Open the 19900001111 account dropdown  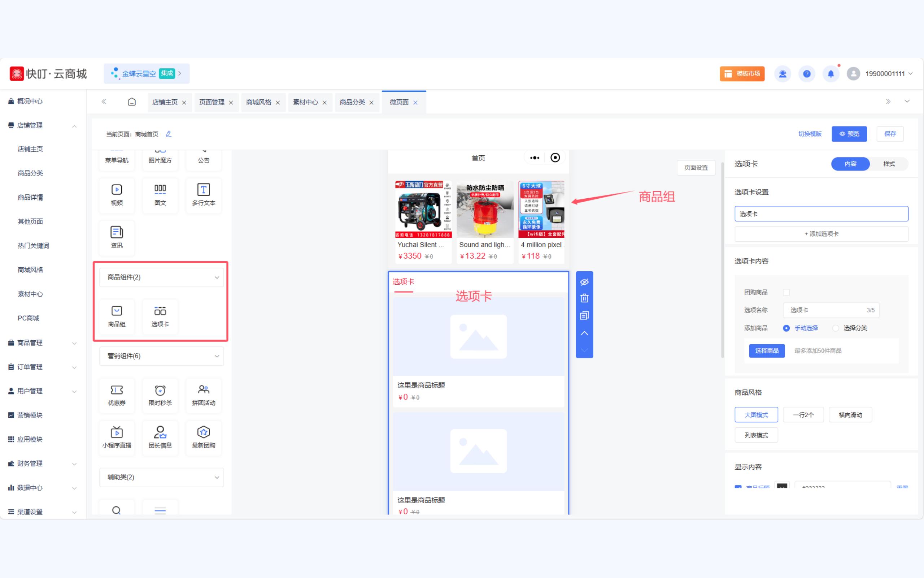(x=880, y=74)
